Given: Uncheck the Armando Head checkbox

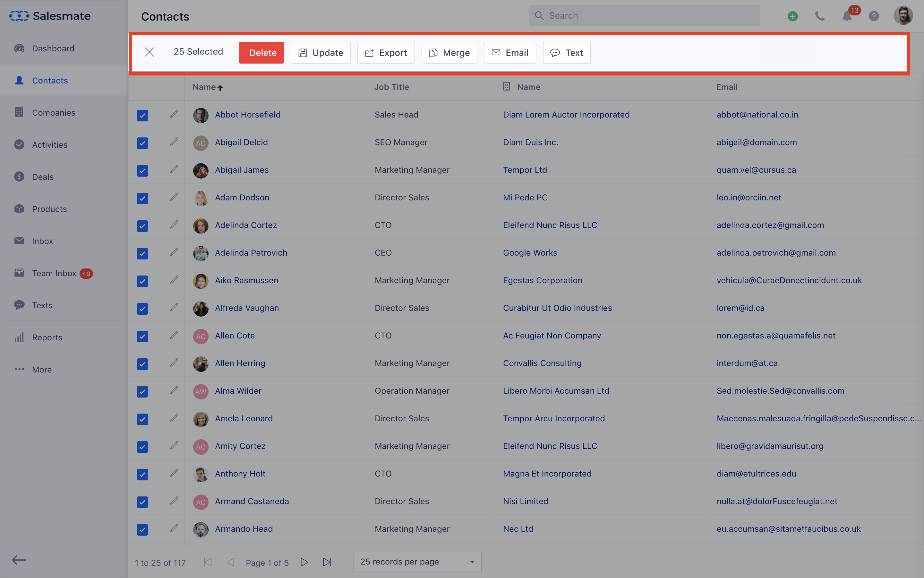Looking at the screenshot, I should 142,530.
